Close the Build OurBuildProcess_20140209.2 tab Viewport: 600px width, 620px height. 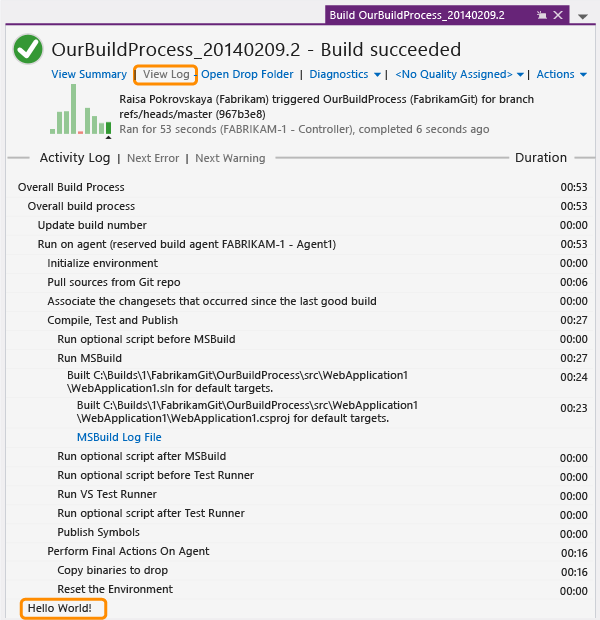click(558, 15)
